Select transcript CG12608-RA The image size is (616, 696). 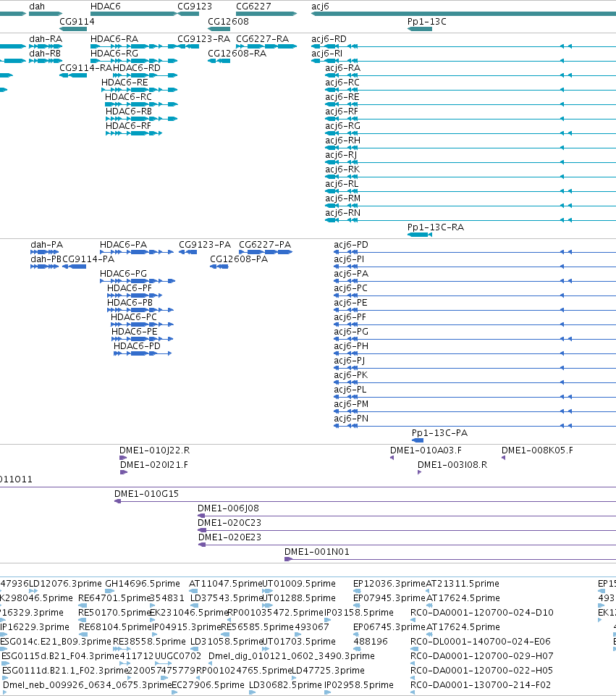237,54
